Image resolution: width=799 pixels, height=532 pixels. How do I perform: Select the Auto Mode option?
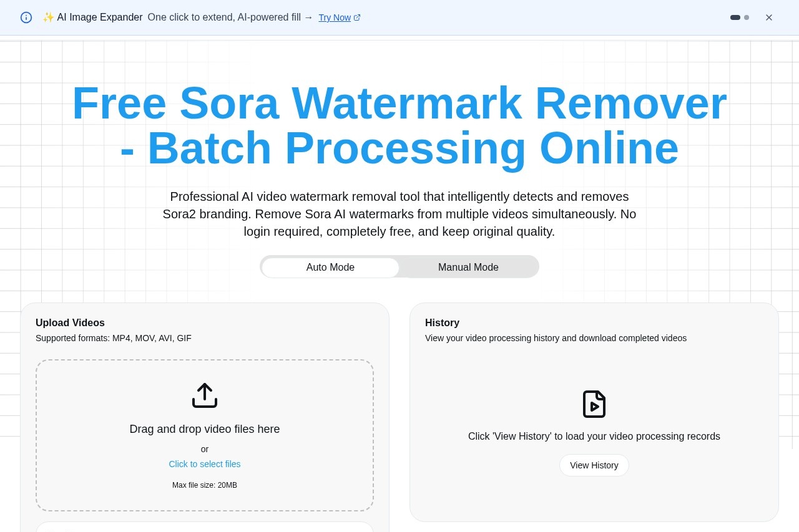tap(330, 267)
